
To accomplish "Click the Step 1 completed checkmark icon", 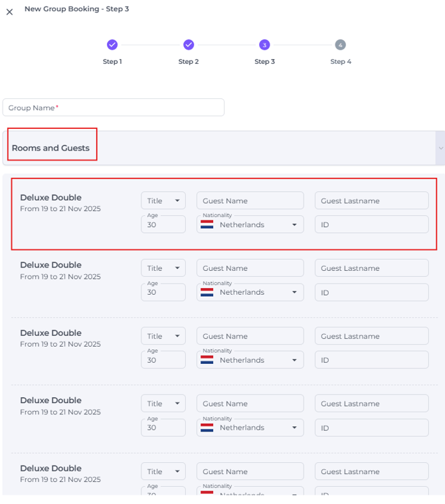I will 112,45.
